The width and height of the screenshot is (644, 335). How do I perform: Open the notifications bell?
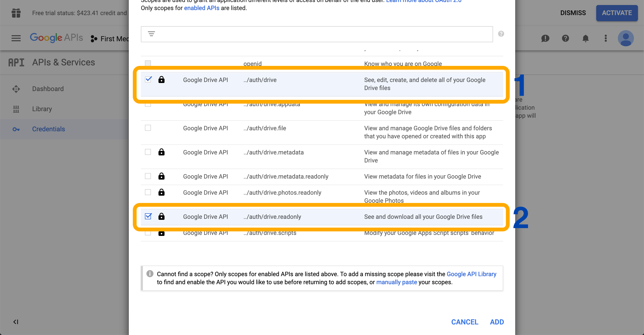(x=585, y=38)
